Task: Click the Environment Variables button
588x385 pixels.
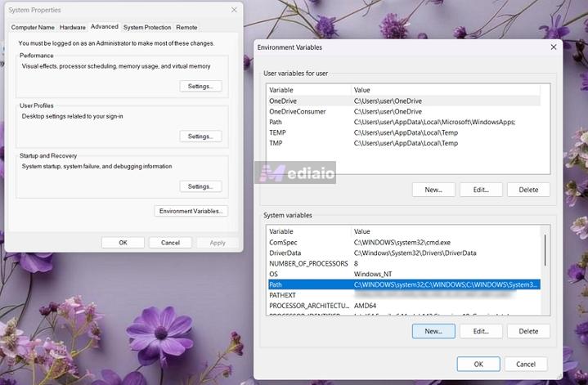Action: click(x=191, y=211)
